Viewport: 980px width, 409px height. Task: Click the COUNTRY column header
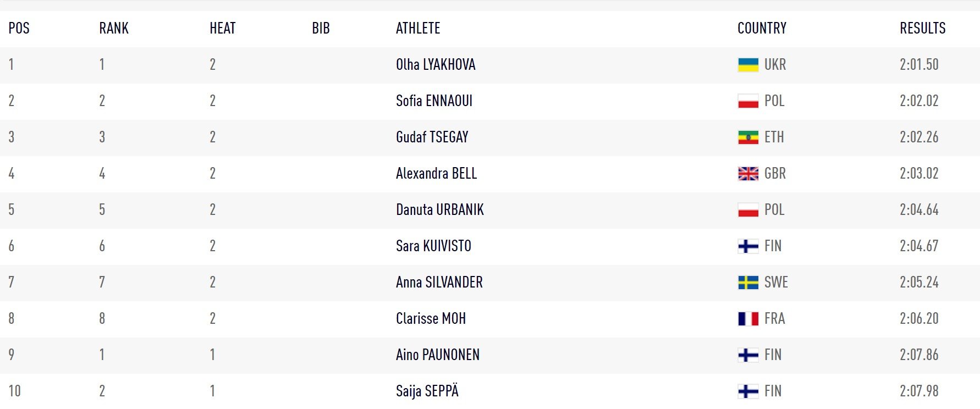[x=762, y=29]
